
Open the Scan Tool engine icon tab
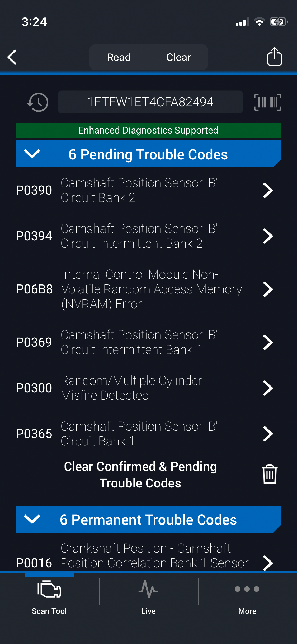coord(49,590)
